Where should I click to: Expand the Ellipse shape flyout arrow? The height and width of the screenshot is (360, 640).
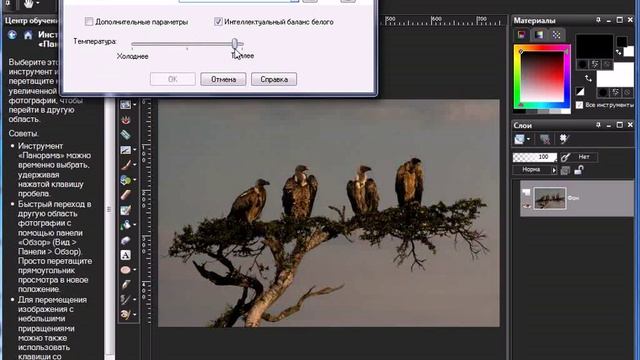tap(134, 270)
